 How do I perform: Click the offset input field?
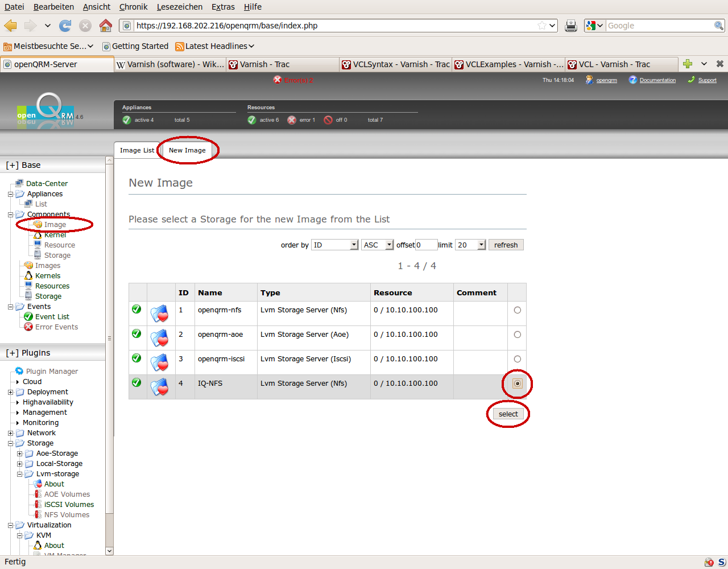tap(426, 245)
